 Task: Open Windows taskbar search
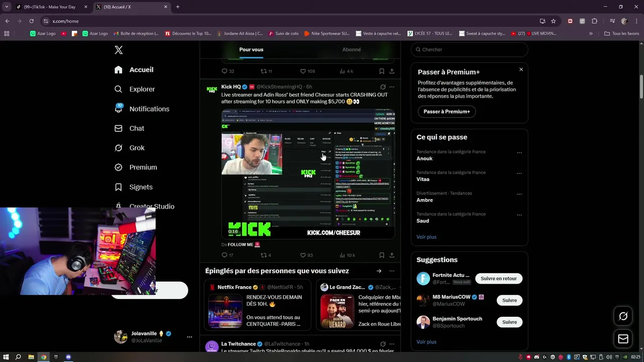[x=18, y=357]
